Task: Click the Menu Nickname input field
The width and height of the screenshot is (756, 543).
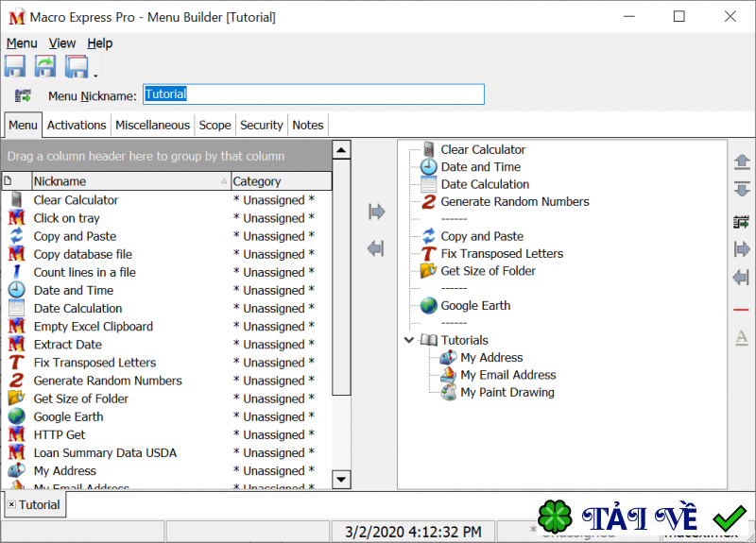Action: coord(314,94)
